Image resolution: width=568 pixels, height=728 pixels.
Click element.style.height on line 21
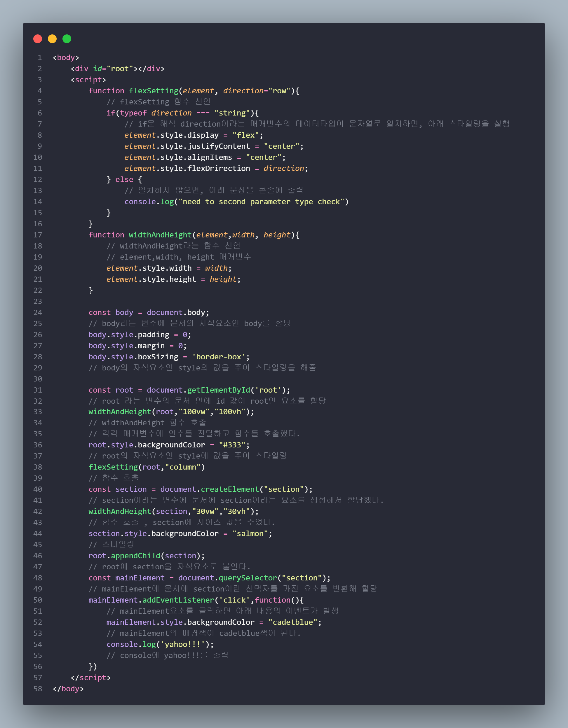point(151,279)
